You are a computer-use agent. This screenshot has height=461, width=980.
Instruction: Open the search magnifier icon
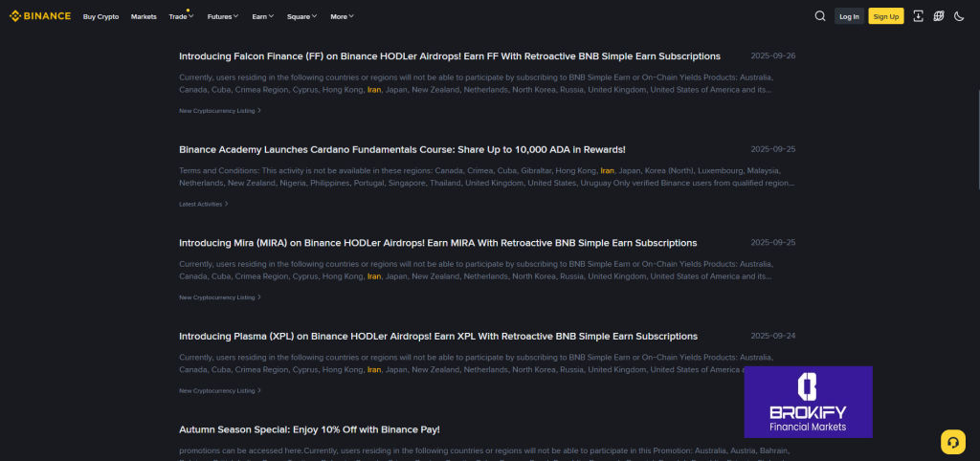click(x=820, y=16)
